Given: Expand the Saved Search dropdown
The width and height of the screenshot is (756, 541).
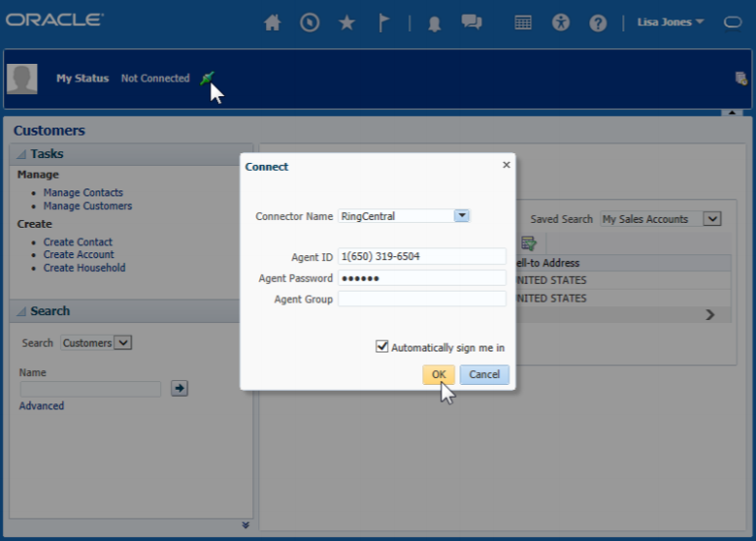Looking at the screenshot, I should (x=713, y=219).
